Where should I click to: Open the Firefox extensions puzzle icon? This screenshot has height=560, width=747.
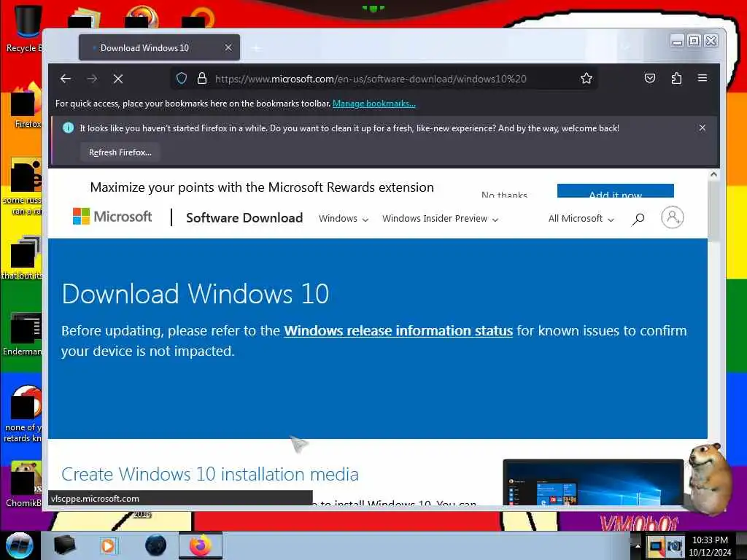(676, 79)
